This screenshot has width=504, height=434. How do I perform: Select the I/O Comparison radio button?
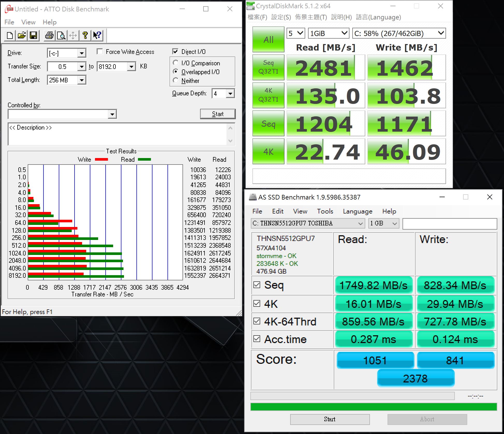pos(176,63)
